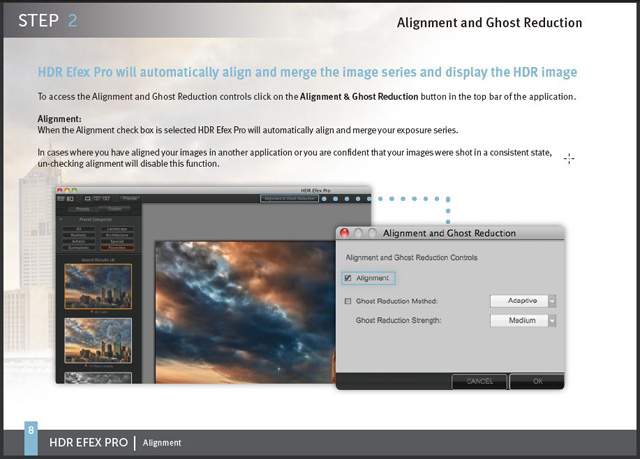Select the Special preset category
This screenshot has width=640, height=459.
117,242
